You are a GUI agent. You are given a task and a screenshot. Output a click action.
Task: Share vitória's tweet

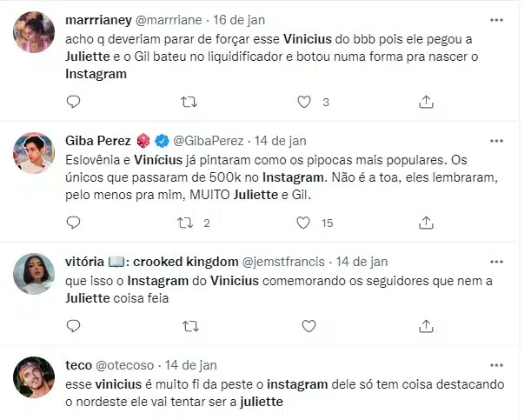click(x=426, y=327)
